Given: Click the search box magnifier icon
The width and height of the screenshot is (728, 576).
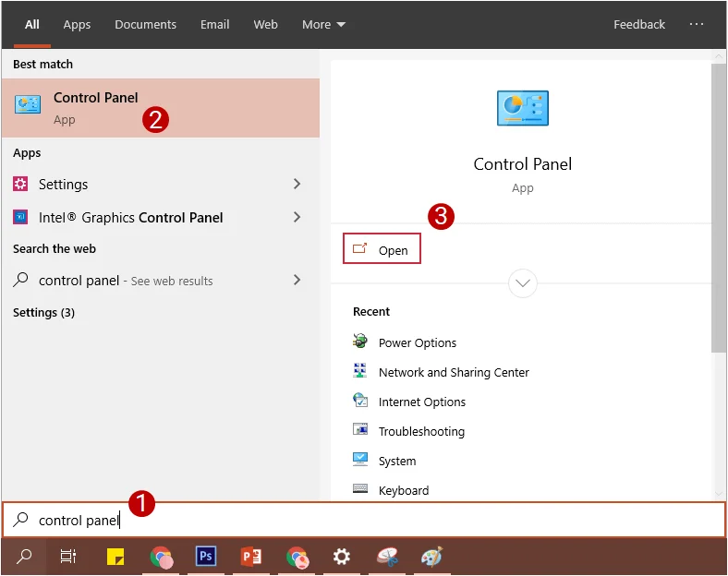Looking at the screenshot, I should 20,520.
